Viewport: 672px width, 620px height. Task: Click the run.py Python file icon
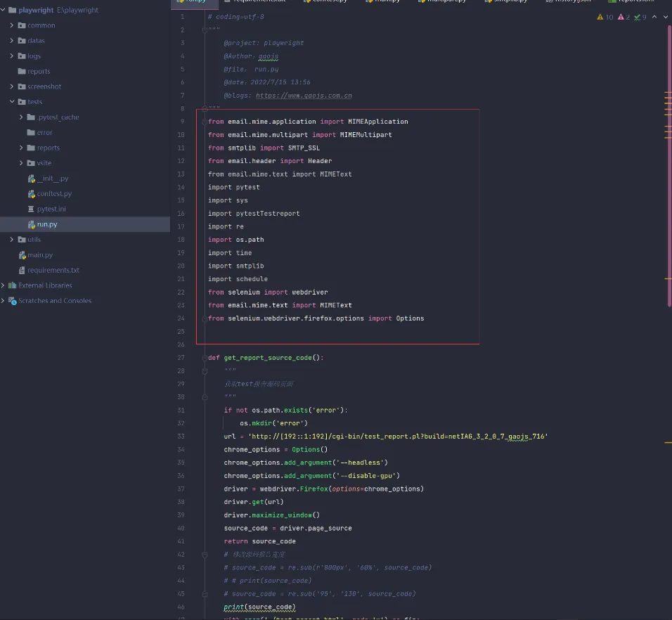pyautogui.click(x=32, y=224)
